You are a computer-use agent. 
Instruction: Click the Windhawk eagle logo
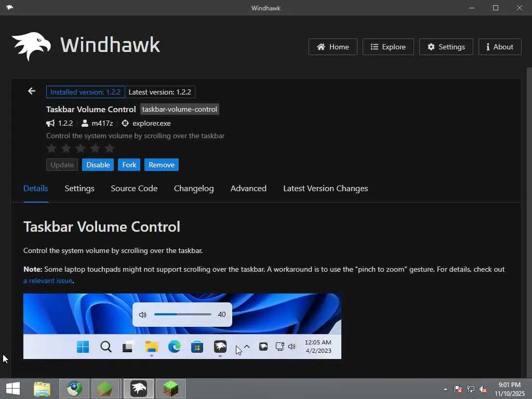click(x=31, y=46)
